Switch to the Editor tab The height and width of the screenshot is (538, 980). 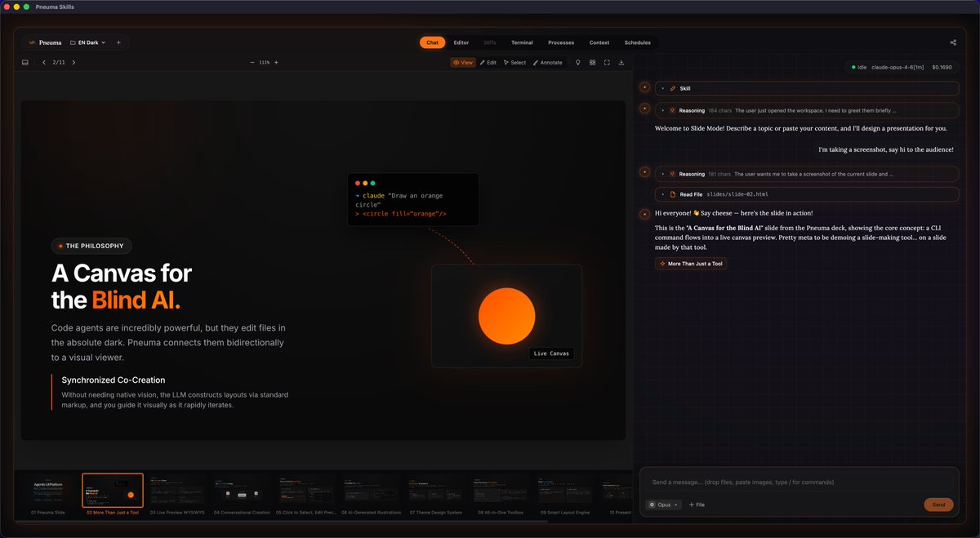click(x=461, y=42)
